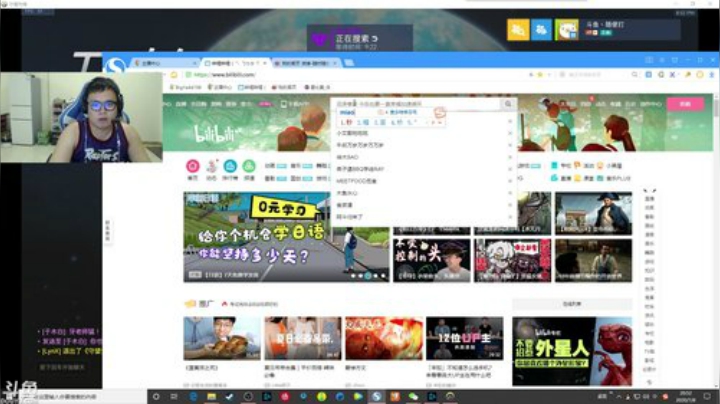Choose MEETFOOD觅食 from search history
720x404 pixels.
(x=356, y=181)
